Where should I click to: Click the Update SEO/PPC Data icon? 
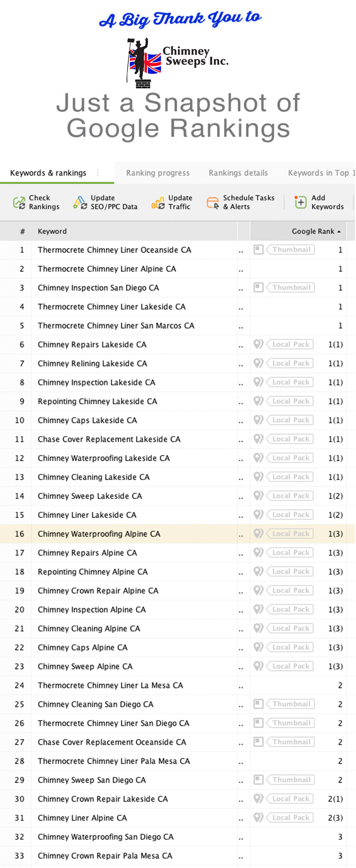80,203
